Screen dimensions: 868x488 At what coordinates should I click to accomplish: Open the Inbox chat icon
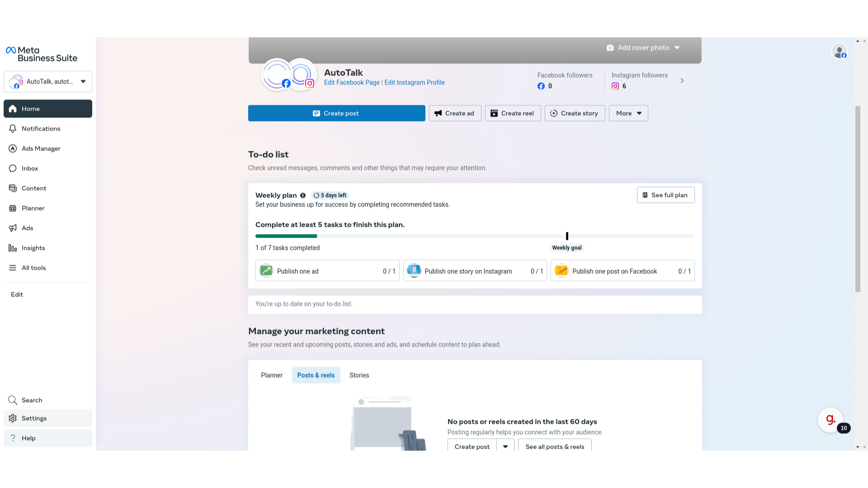[x=13, y=169]
